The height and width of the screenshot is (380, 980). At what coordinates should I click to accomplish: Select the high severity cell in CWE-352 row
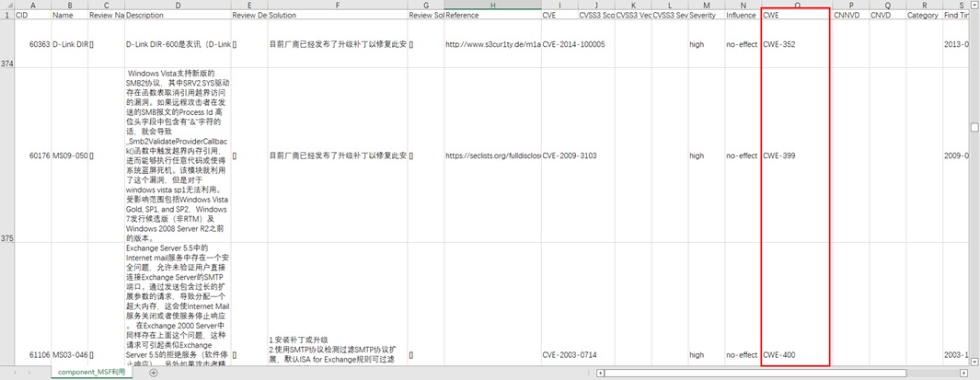pyautogui.click(x=707, y=44)
